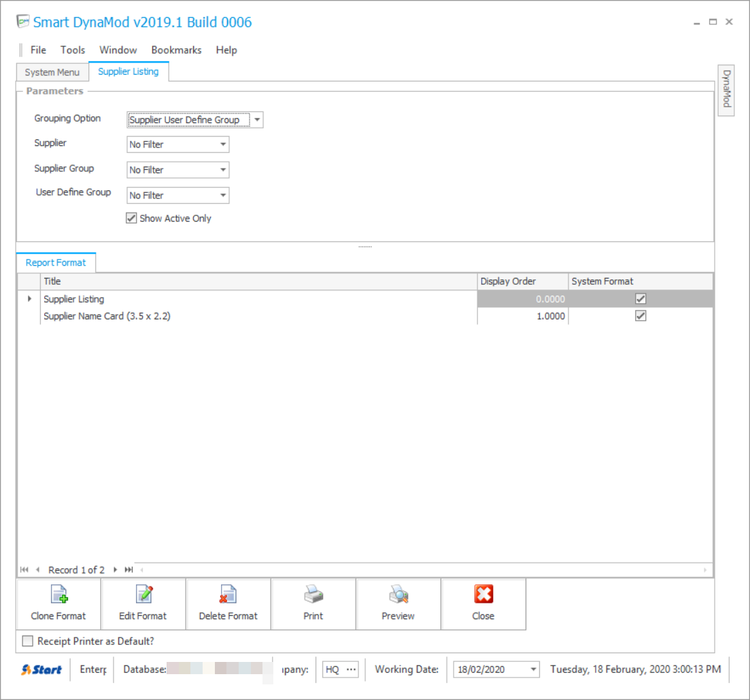The image size is (750, 700).
Task: Open the Bookmarks menu
Action: pyautogui.click(x=177, y=50)
